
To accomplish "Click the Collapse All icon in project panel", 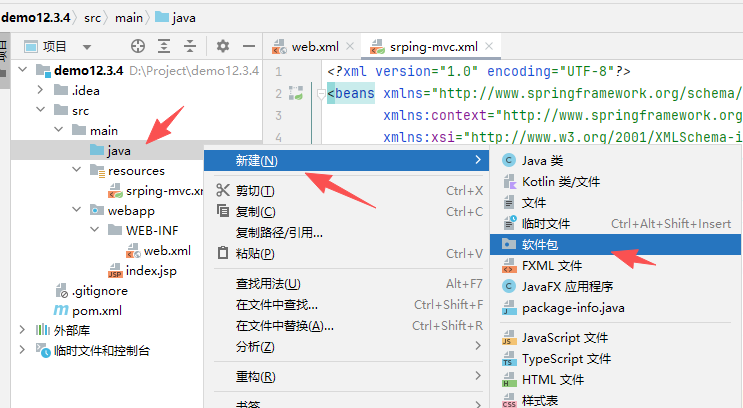I will tap(189, 46).
